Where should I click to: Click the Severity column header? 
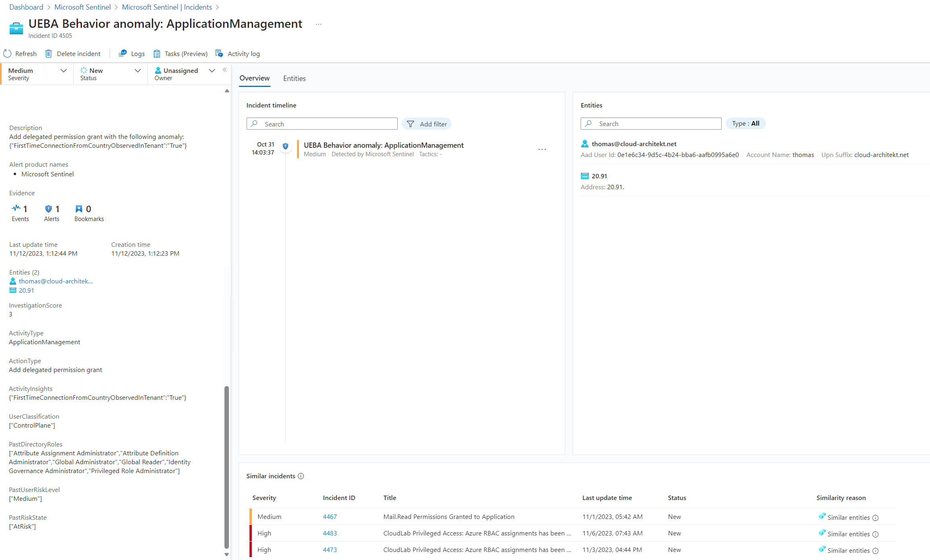pyautogui.click(x=264, y=498)
